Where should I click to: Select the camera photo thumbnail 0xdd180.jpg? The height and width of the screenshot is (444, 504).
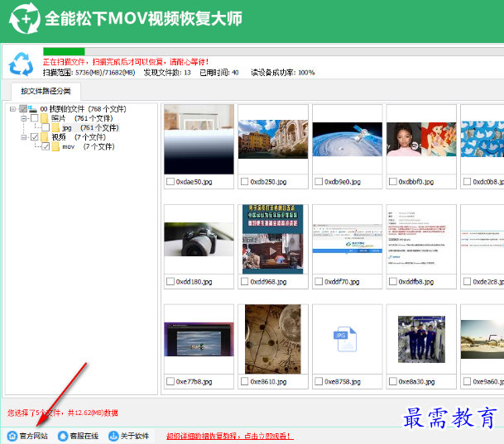(x=199, y=239)
